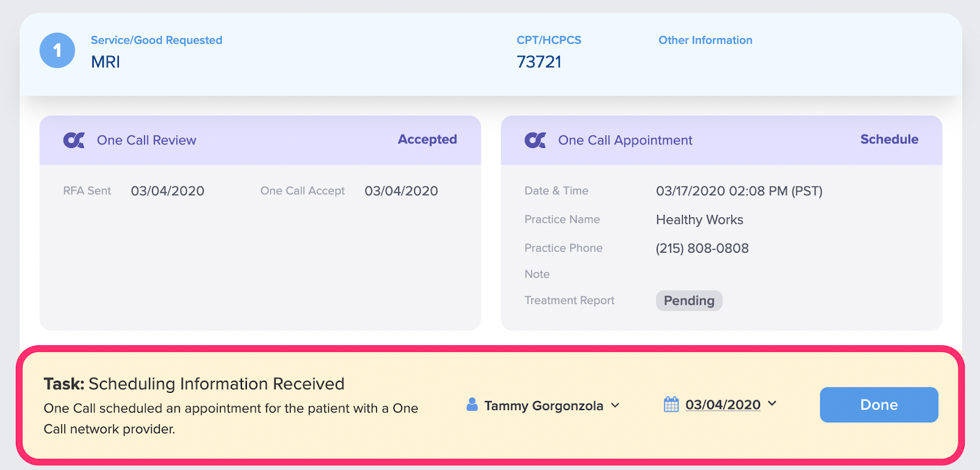This screenshot has width=980, height=470.
Task: Select the One Call Review header title
Action: (x=146, y=140)
